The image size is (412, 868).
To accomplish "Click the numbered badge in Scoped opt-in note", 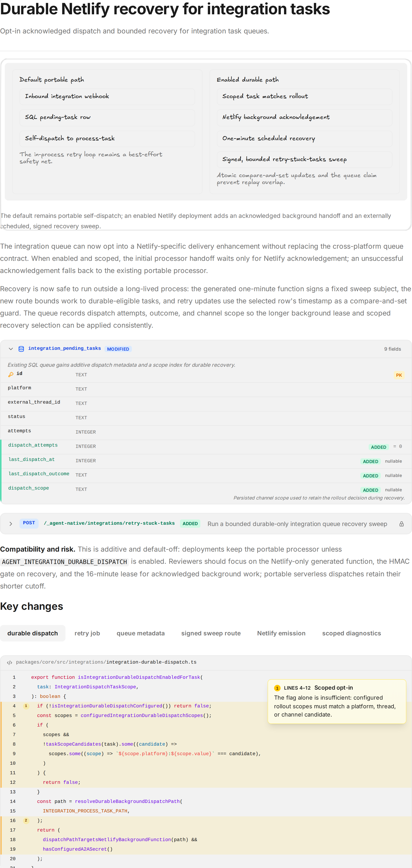I will click(277, 688).
